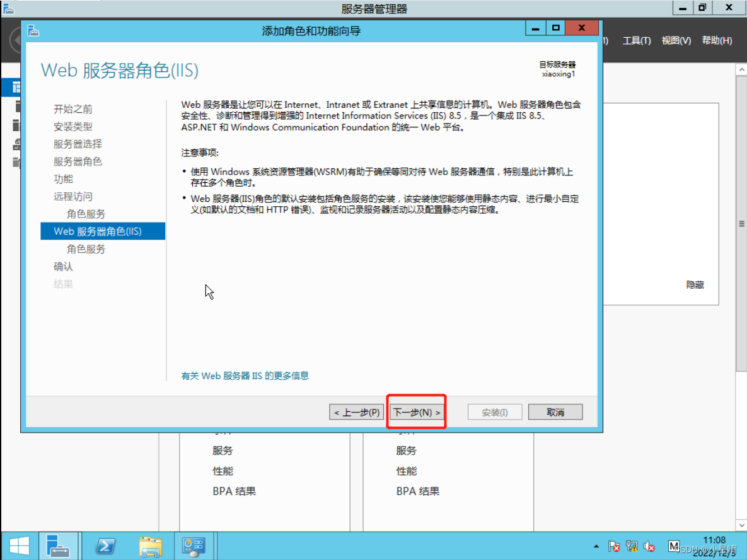The image size is (747, 560).
Task: Open 角色服务 under 远程访问
Action: click(86, 214)
